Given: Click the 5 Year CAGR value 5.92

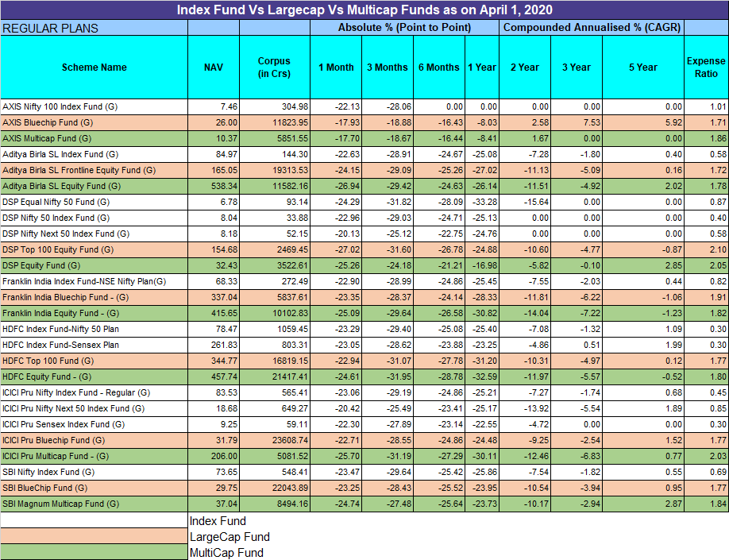Looking at the screenshot, I should [x=673, y=122].
